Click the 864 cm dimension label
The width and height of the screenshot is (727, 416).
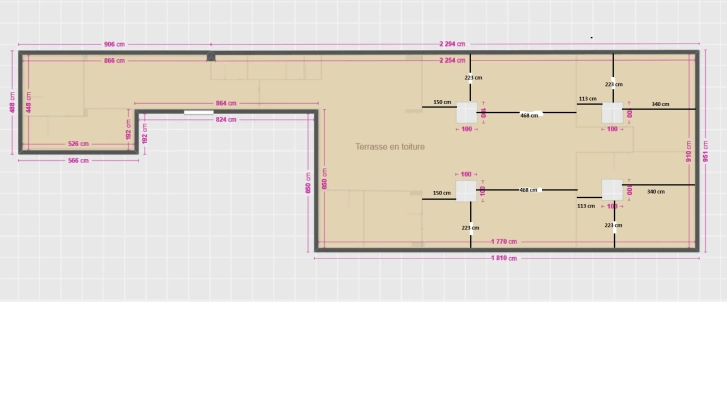[226, 103]
